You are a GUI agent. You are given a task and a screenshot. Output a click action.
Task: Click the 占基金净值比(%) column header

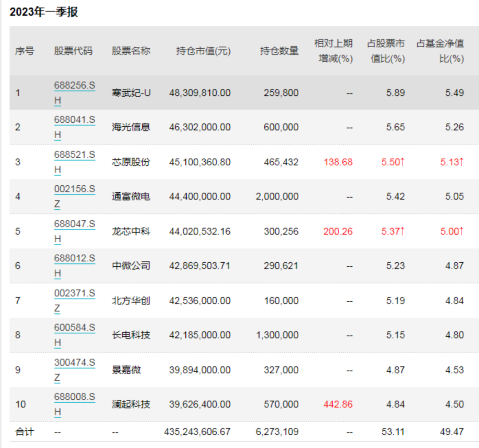click(x=440, y=51)
